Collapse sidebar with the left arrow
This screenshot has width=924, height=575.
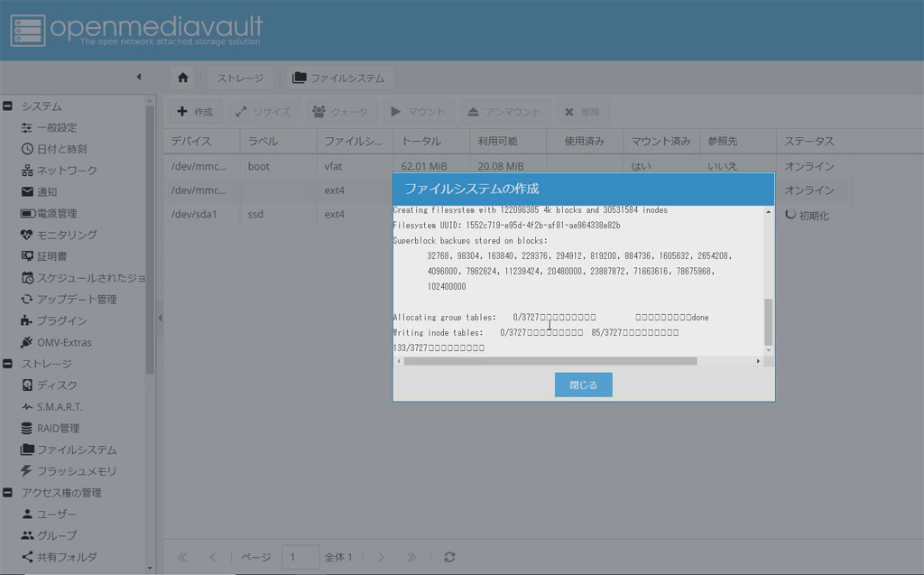[x=138, y=77]
